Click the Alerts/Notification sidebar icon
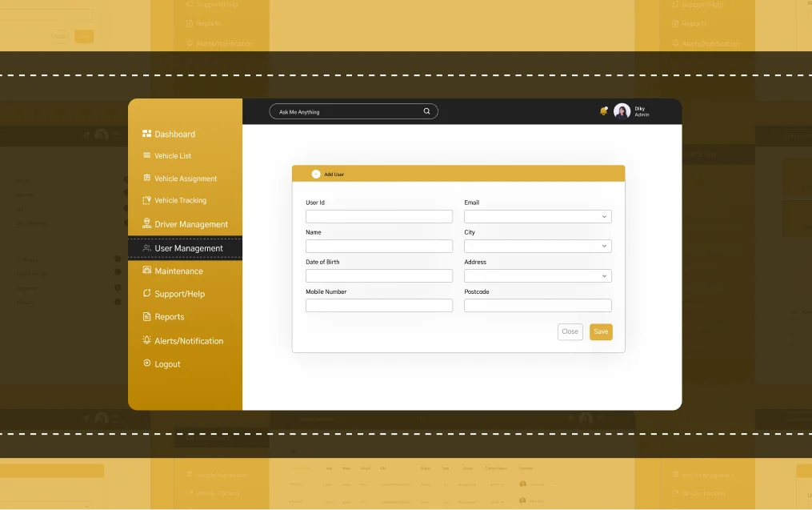 (x=146, y=340)
